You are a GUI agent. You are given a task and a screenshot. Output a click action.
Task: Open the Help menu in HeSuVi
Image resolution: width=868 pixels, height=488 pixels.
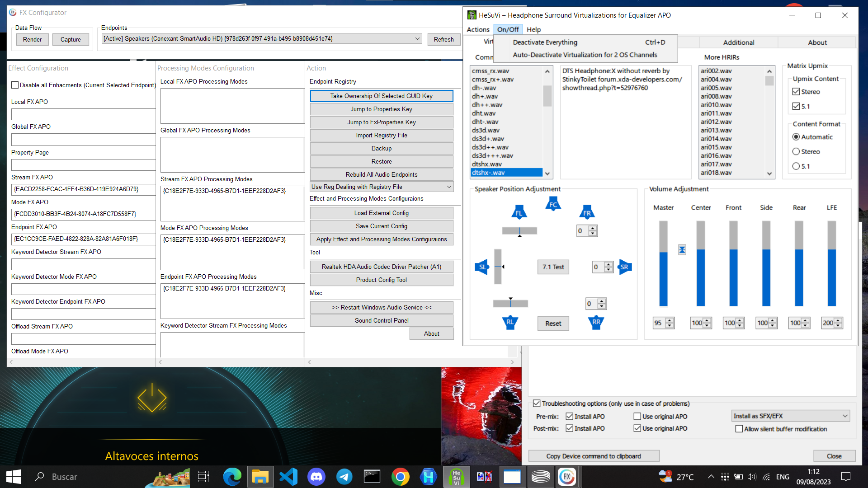tap(534, 29)
